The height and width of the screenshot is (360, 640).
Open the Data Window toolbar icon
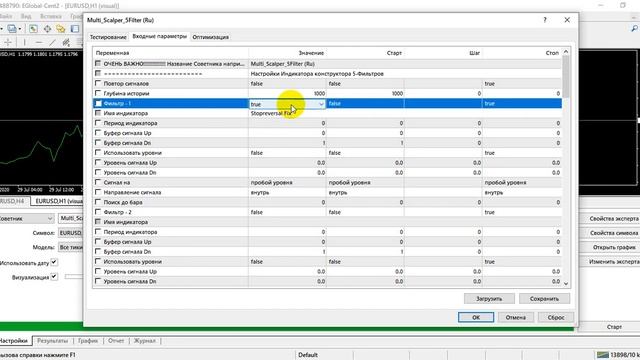point(47,29)
